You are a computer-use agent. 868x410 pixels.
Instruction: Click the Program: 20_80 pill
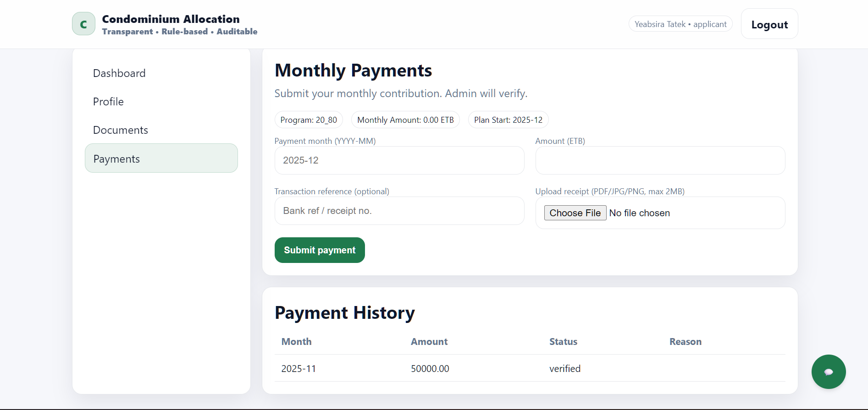click(x=309, y=120)
